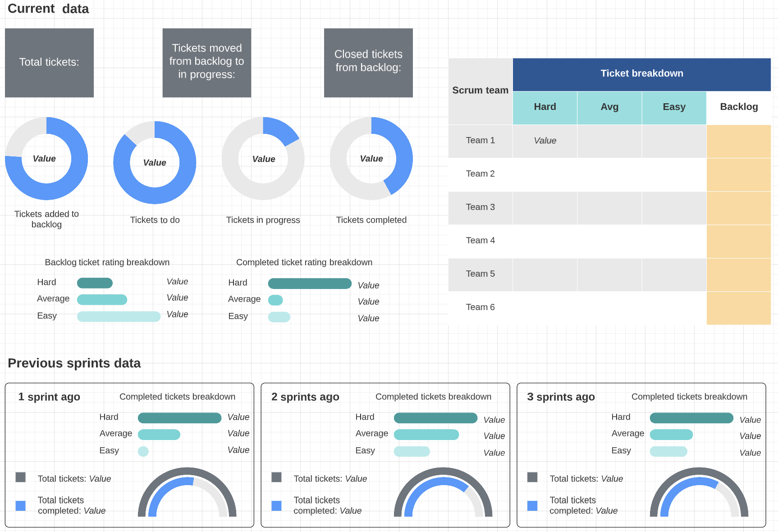Select 'Completed ticket rating breakdown' title
This screenshot has width=778, height=532.
pyautogui.click(x=304, y=262)
